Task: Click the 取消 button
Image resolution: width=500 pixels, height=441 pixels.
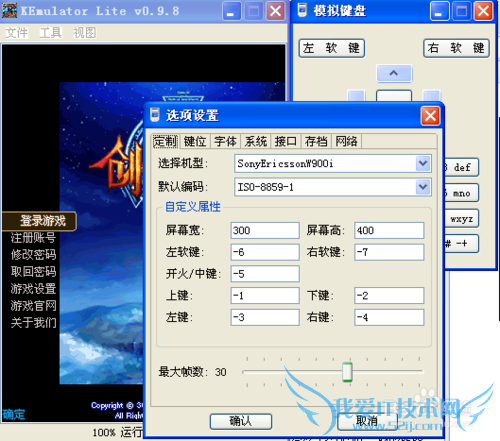Action: coord(367,421)
